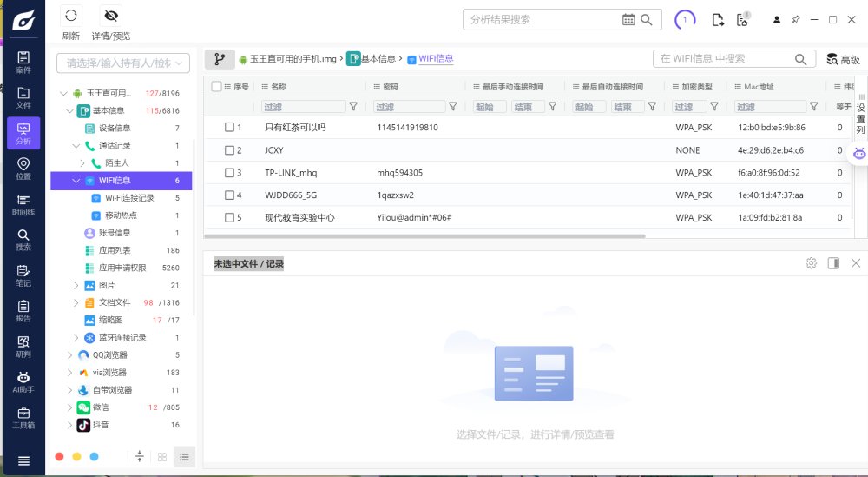Click the calendar icon in search bar
868x477 pixels.
coord(628,20)
